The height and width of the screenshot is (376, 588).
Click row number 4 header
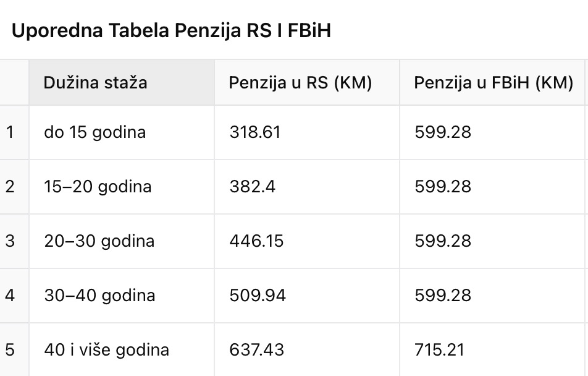10,295
